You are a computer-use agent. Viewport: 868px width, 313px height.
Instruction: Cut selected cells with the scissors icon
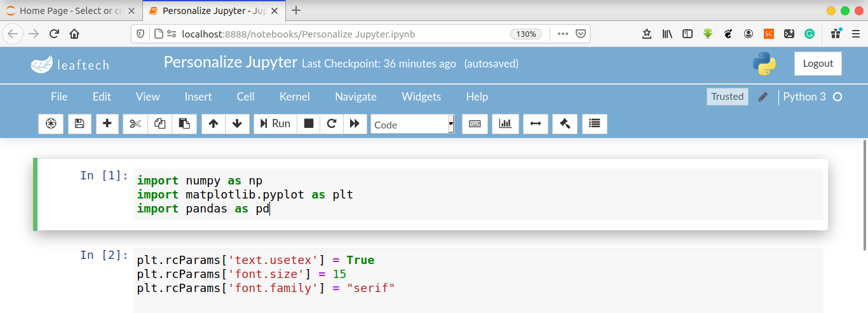click(135, 124)
